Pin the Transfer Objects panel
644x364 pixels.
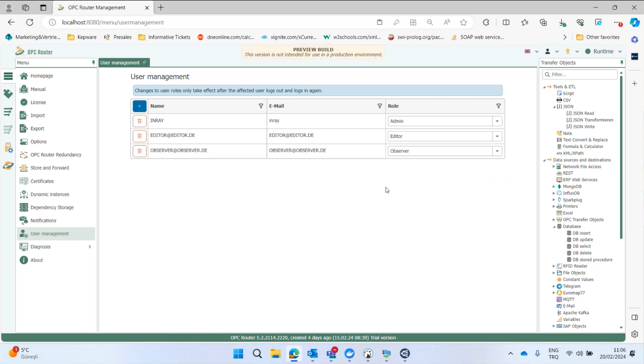tap(622, 62)
